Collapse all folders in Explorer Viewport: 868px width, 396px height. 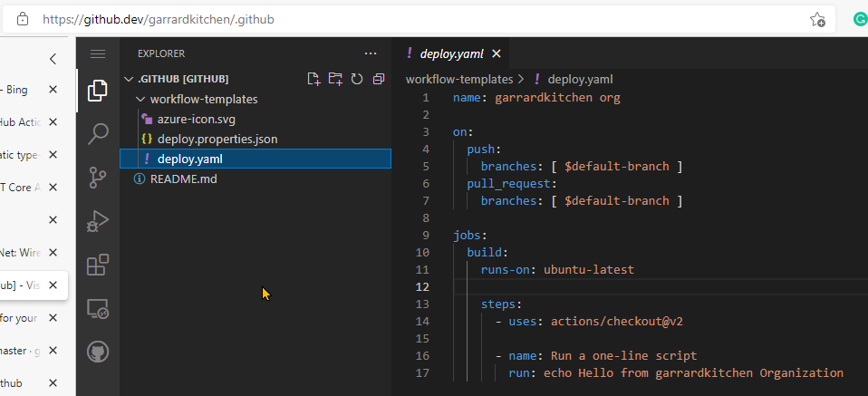click(x=379, y=79)
